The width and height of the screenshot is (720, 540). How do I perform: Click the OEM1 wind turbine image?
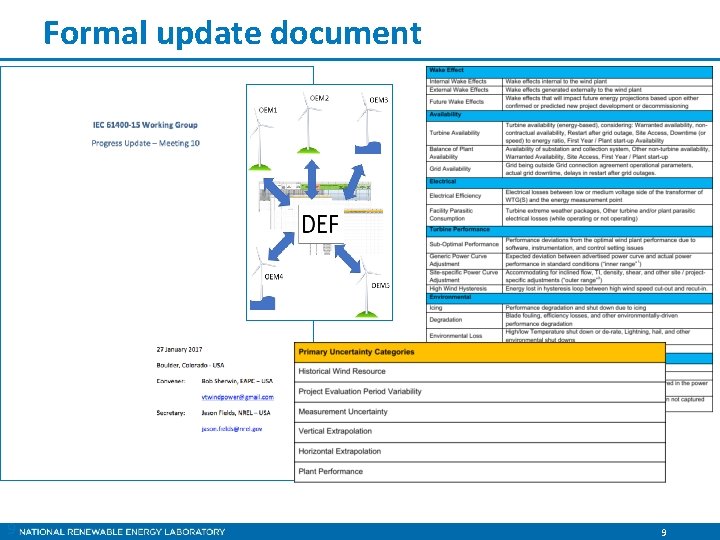pyautogui.click(x=260, y=141)
